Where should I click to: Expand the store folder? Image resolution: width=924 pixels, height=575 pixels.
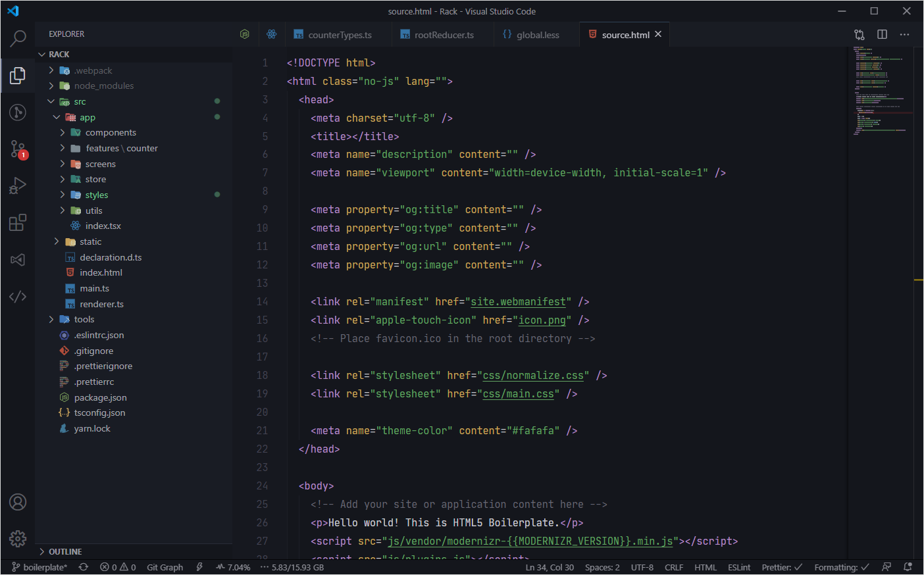click(135, 179)
